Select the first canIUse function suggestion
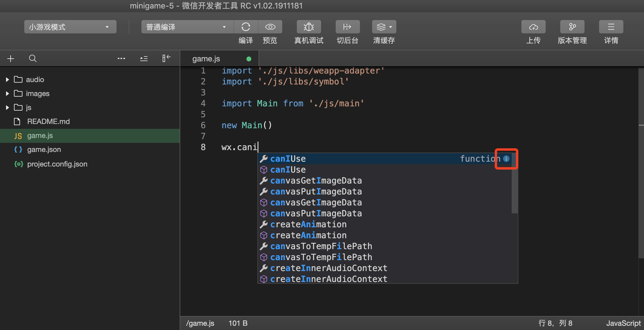 [x=385, y=159]
